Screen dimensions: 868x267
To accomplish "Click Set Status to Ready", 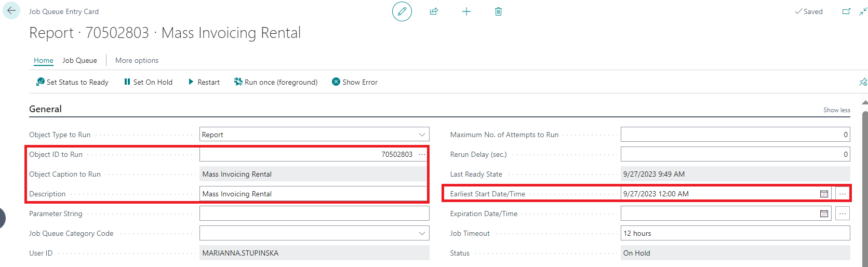I will pyautogui.click(x=72, y=82).
